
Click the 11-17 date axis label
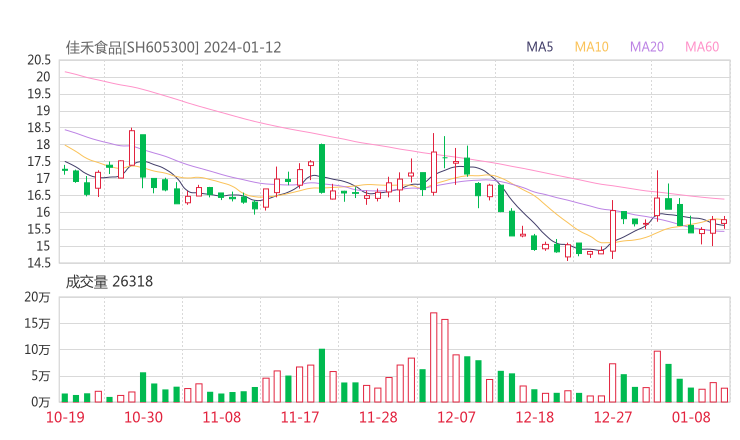pos(300,417)
